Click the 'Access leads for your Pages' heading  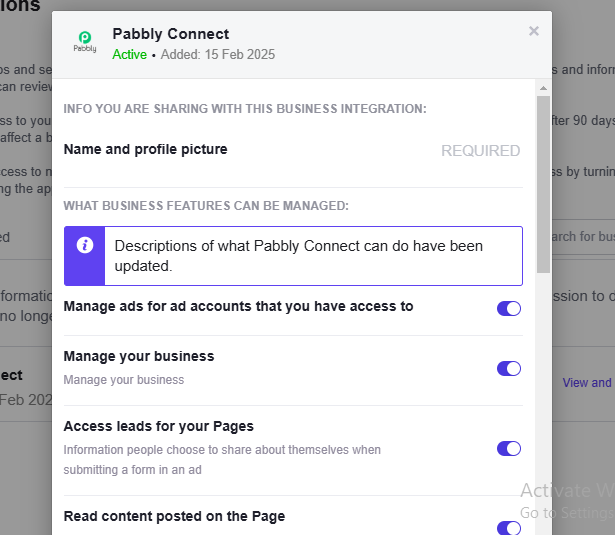tap(158, 427)
